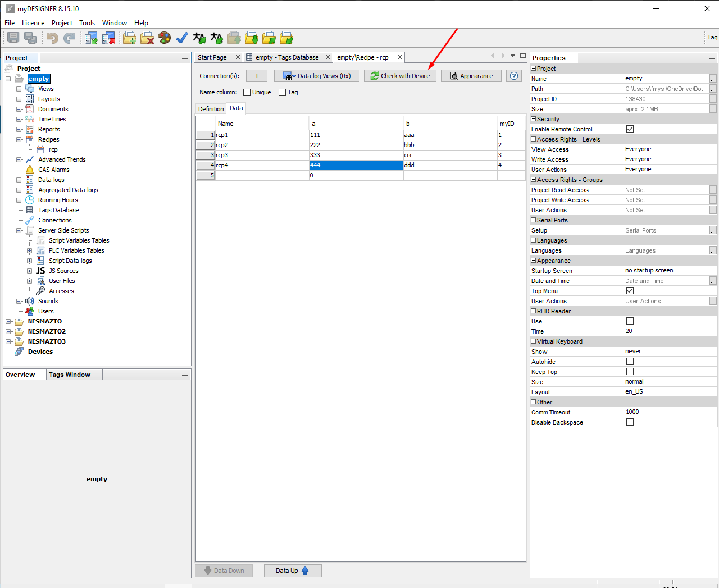Image resolution: width=719 pixels, height=588 pixels.
Task: Click the Data Up button
Action: click(x=293, y=571)
